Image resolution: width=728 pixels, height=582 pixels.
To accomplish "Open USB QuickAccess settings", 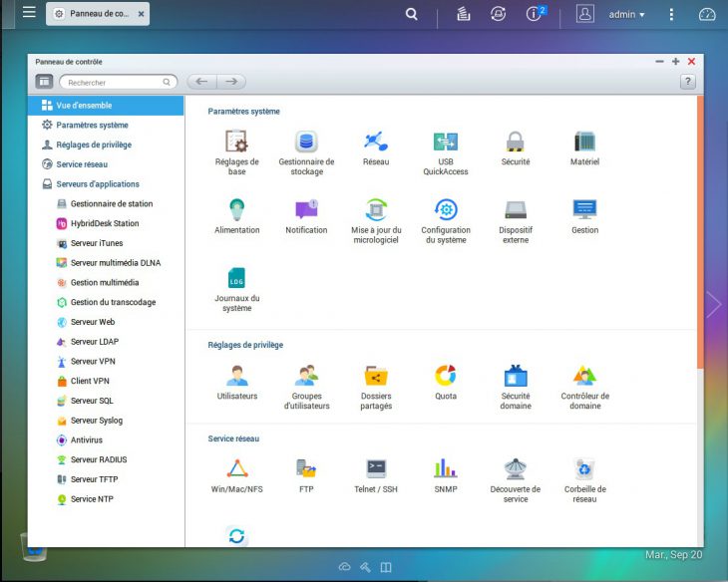I will [446, 142].
